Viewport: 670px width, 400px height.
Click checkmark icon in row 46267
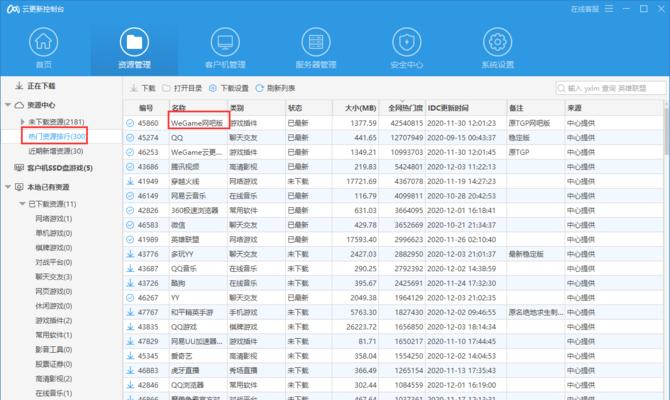(130, 297)
